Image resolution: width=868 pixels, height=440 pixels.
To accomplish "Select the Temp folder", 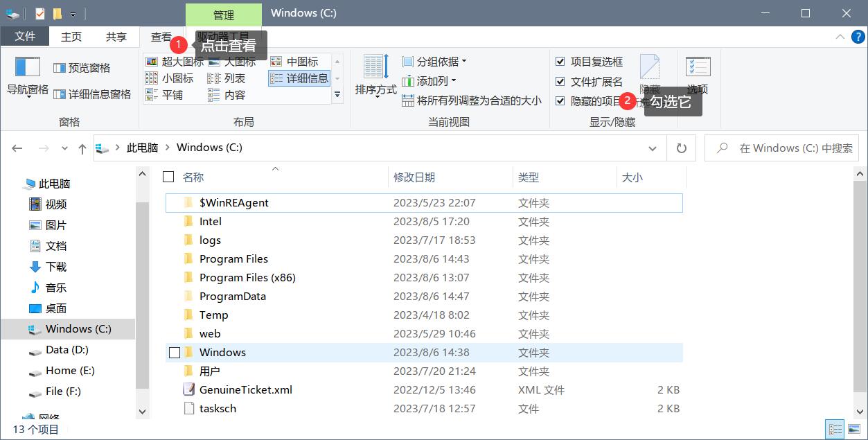I will tap(424, 315).
